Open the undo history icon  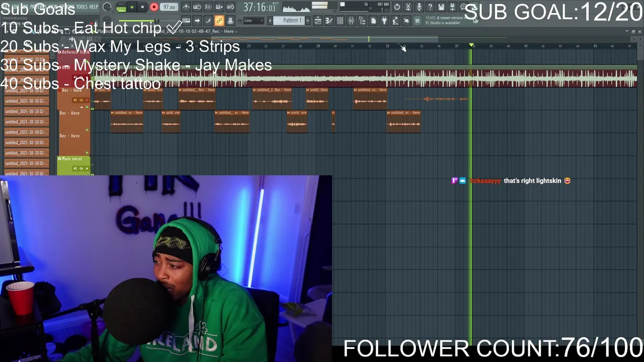click(x=397, y=7)
